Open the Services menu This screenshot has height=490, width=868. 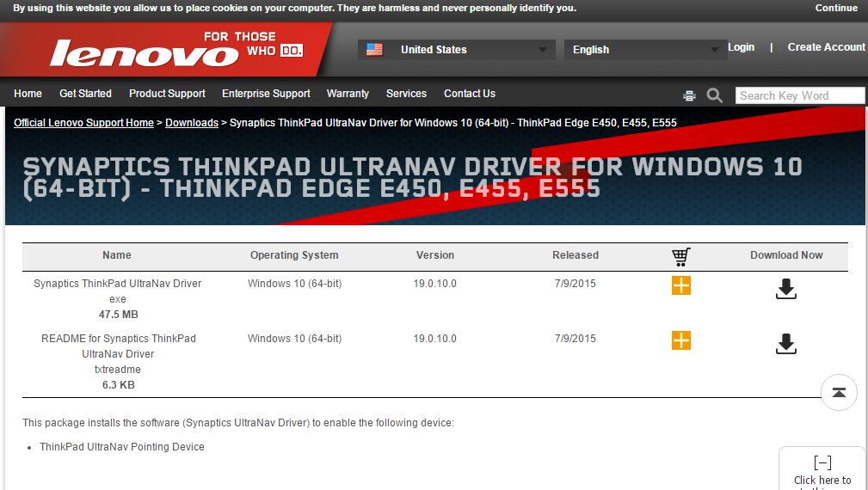point(406,94)
